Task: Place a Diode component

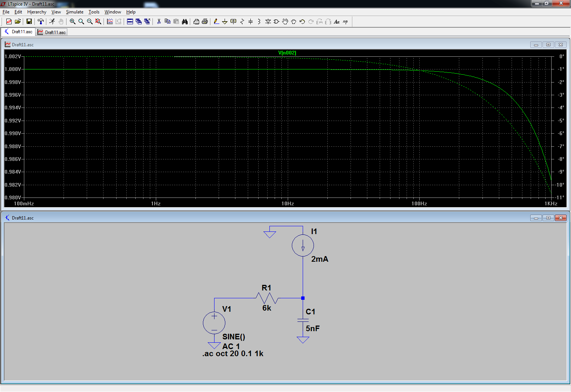Action: (268, 22)
